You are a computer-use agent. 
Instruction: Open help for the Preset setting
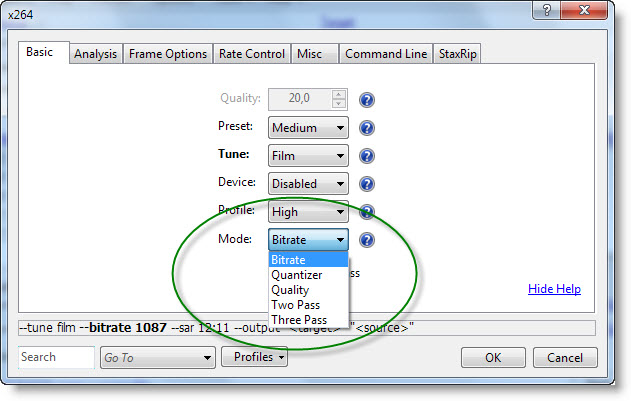(x=367, y=128)
